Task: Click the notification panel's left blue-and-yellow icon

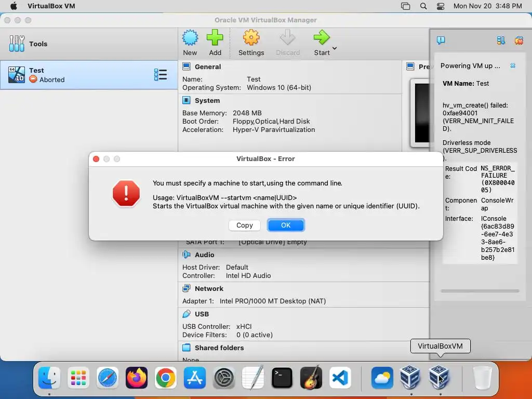Action: click(x=501, y=41)
